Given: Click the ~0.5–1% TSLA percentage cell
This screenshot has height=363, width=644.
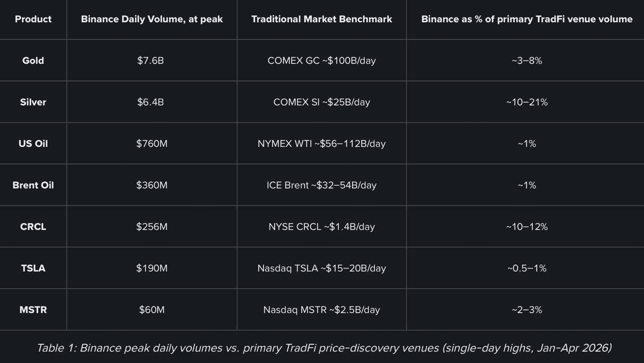Looking at the screenshot, I should tap(527, 268).
